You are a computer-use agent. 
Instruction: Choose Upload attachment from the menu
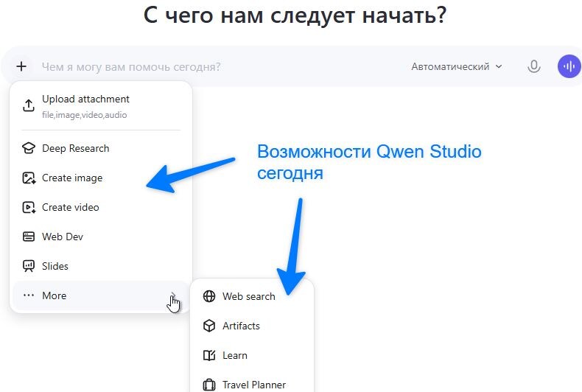coord(101,106)
